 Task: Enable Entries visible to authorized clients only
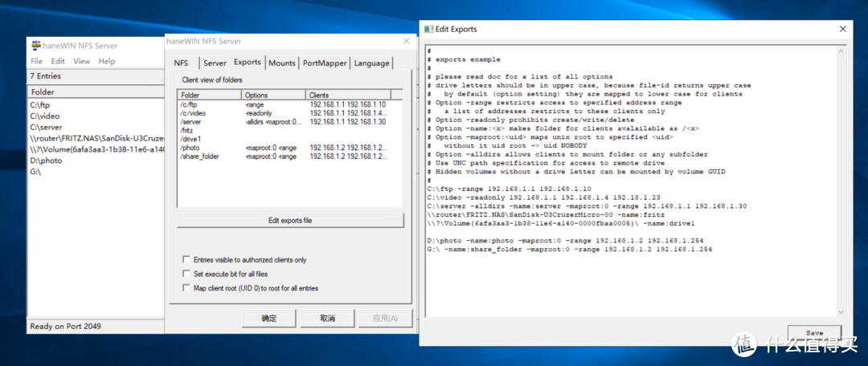186,260
